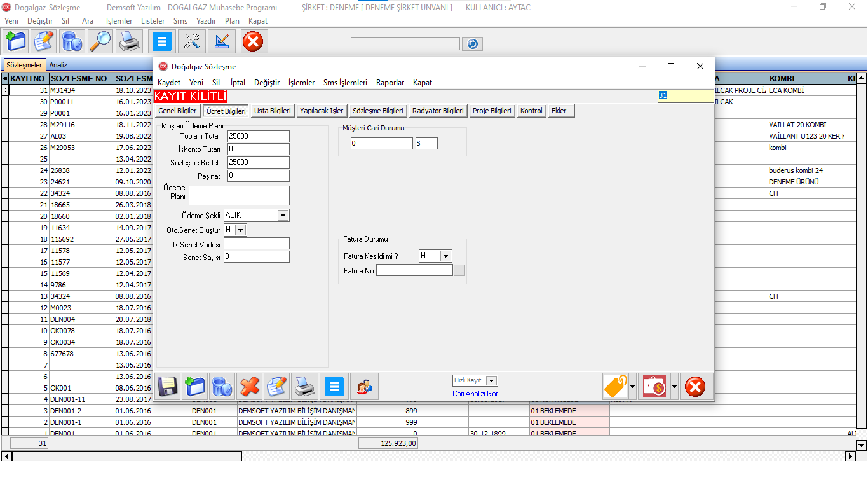Open the Ekler tab

[561, 111]
